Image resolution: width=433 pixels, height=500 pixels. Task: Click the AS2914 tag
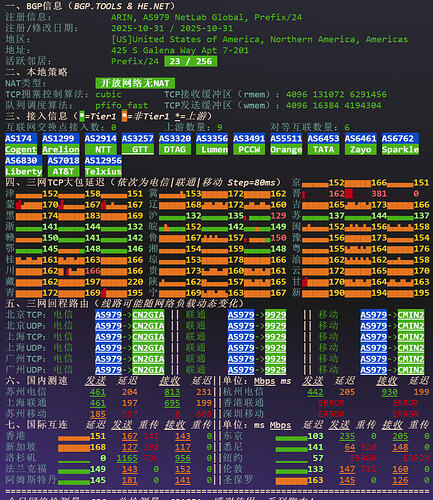(x=101, y=138)
